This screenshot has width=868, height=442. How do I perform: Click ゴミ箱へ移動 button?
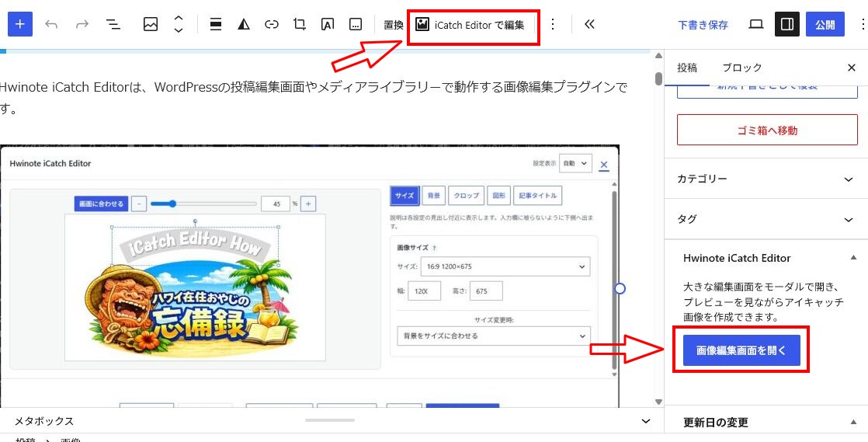click(767, 131)
